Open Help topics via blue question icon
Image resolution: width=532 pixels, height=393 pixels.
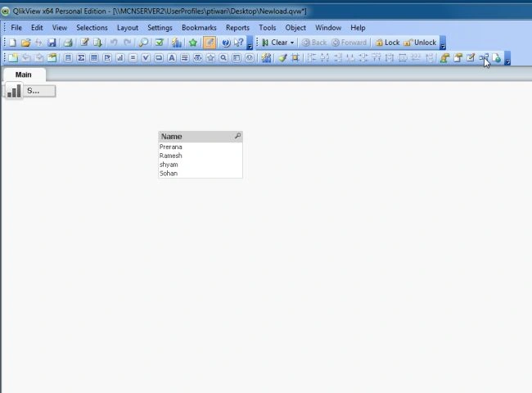tap(226, 43)
